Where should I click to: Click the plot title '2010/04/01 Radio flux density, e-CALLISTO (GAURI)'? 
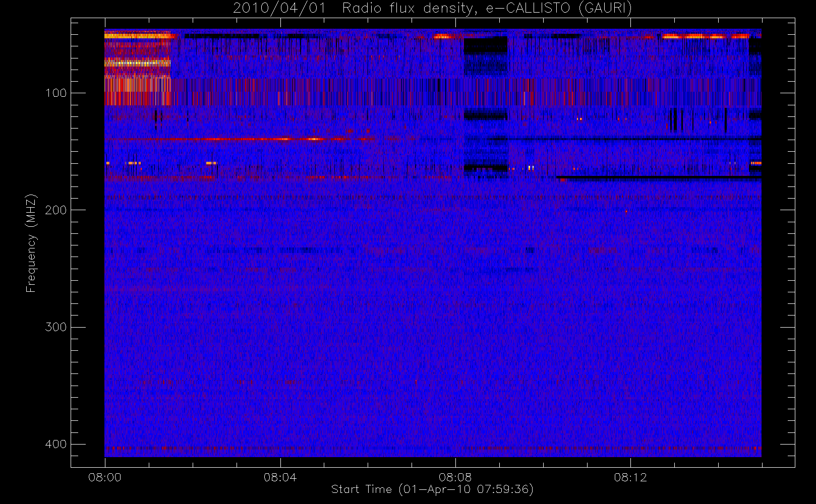tap(432, 8)
